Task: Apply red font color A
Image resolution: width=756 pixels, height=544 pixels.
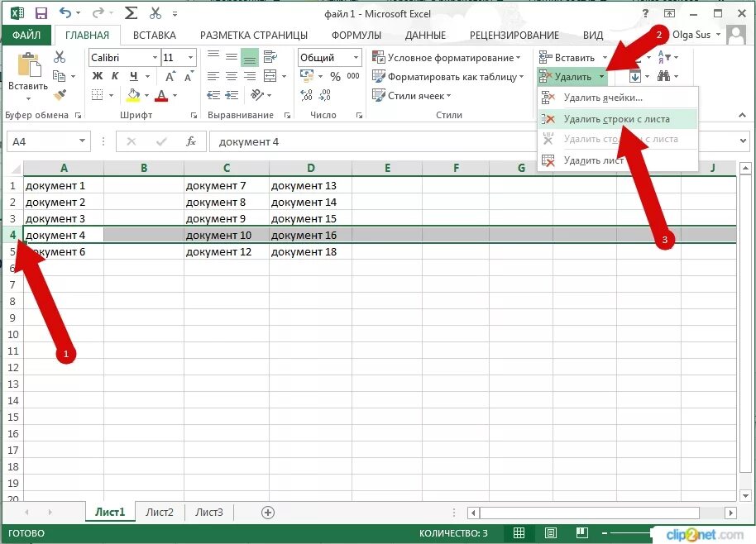Action: [x=161, y=95]
